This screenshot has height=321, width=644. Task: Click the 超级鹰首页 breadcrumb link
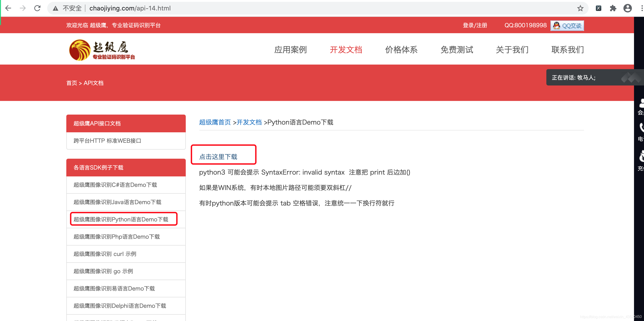point(215,122)
